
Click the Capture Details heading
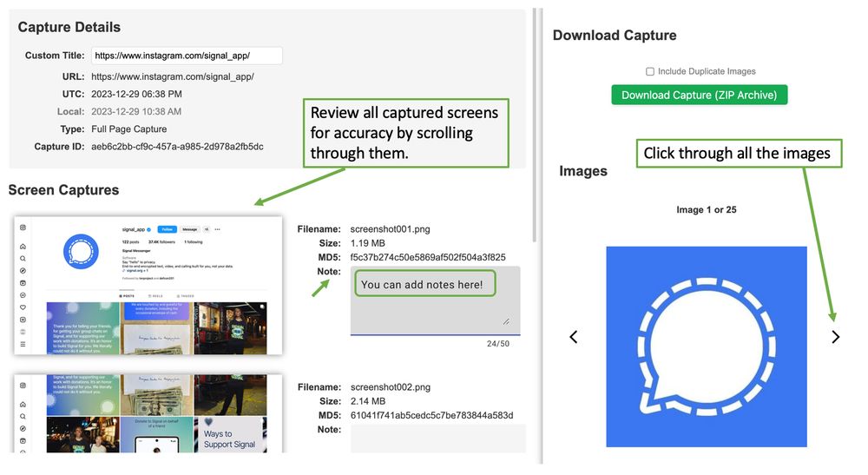[69, 27]
